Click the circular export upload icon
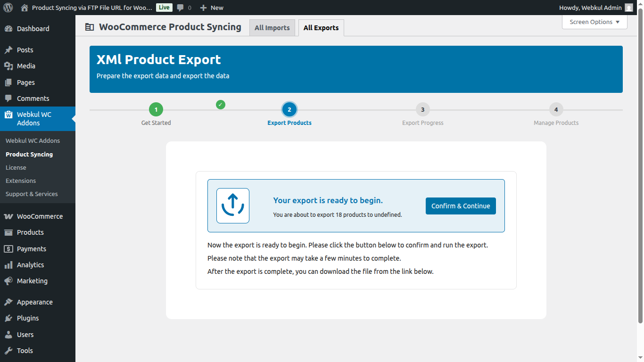 [x=232, y=206]
